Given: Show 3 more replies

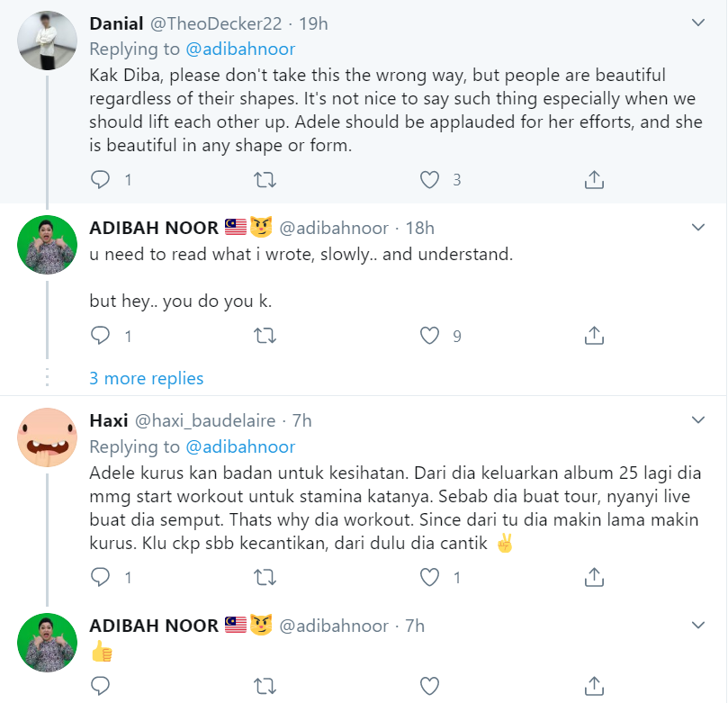Looking at the screenshot, I should [146, 378].
